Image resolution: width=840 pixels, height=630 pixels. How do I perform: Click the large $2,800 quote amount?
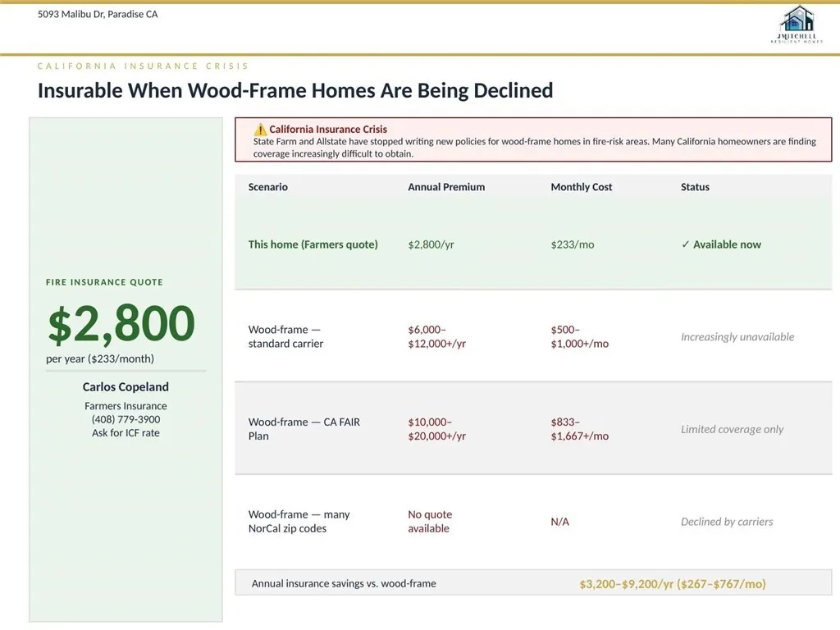(121, 323)
